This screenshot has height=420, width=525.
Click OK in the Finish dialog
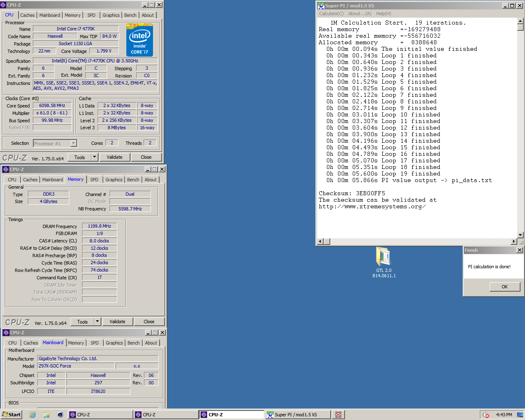505,287
